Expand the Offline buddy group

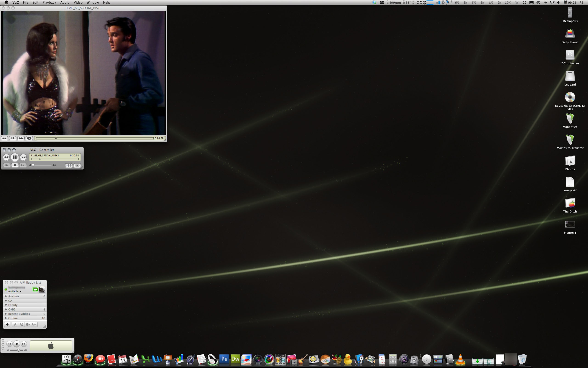pyautogui.click(x=6, y=318)
